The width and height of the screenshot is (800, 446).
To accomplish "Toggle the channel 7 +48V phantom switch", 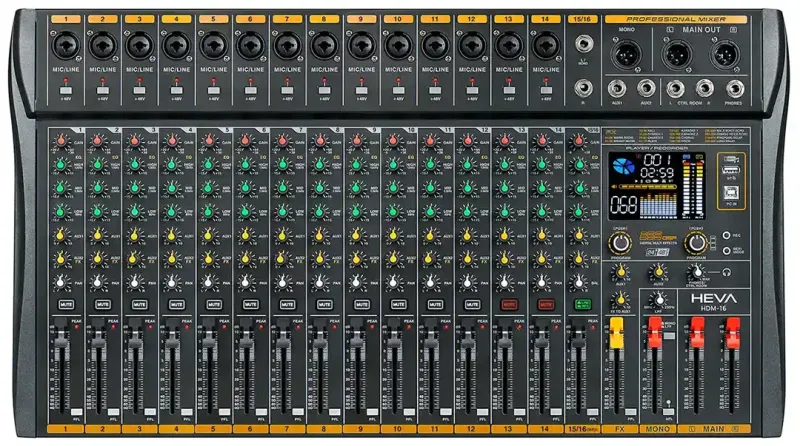I will pos(287,90).
